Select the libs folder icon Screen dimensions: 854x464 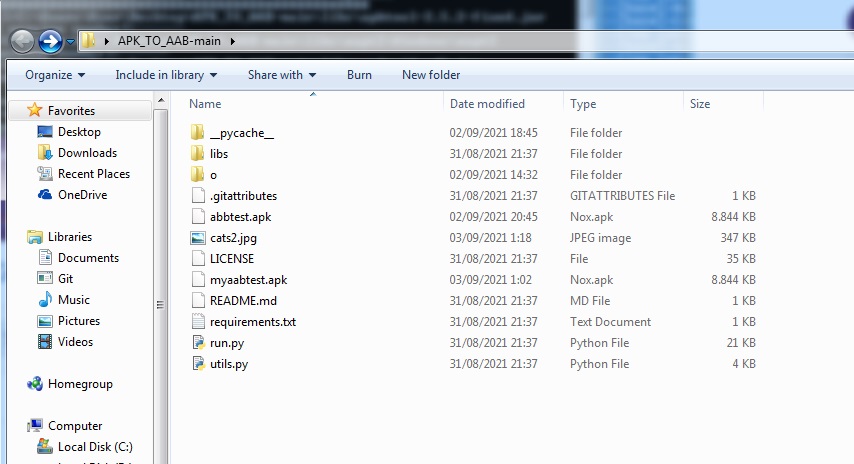coord(198,154)
